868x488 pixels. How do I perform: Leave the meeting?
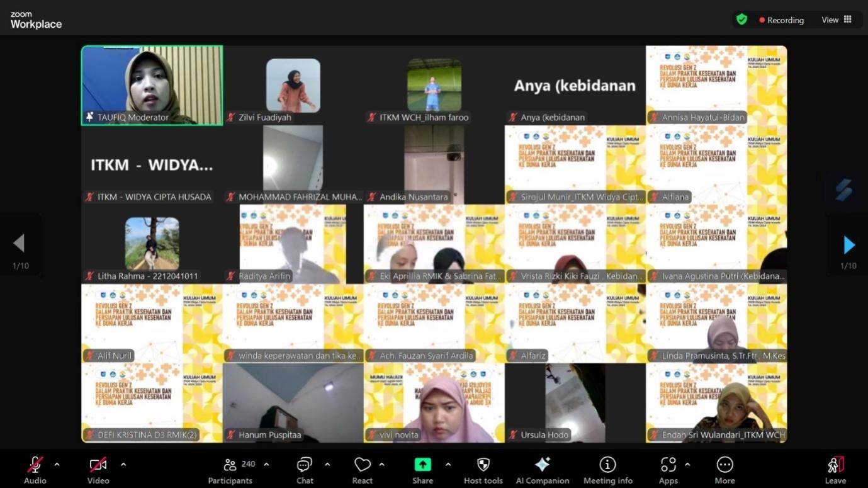835,470
